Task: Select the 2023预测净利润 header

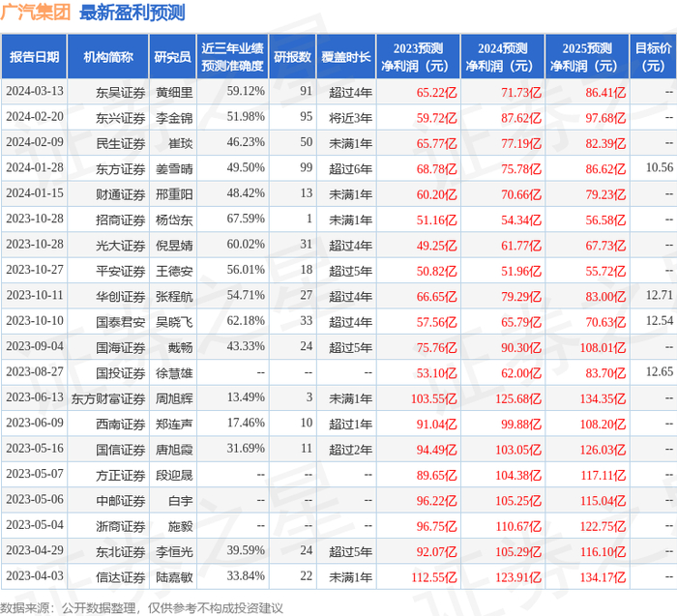Action: point(418,57)
